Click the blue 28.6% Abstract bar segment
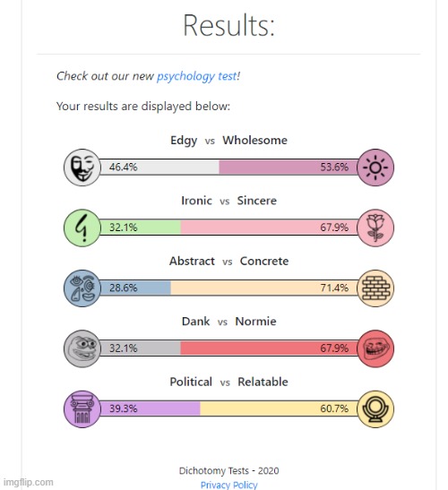This screenshot has height=490, width=448. [x=135, y=288]
